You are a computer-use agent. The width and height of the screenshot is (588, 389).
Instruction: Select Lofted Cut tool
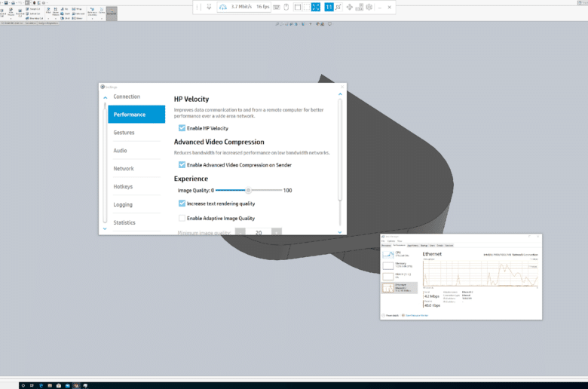(x=33, y=14)
